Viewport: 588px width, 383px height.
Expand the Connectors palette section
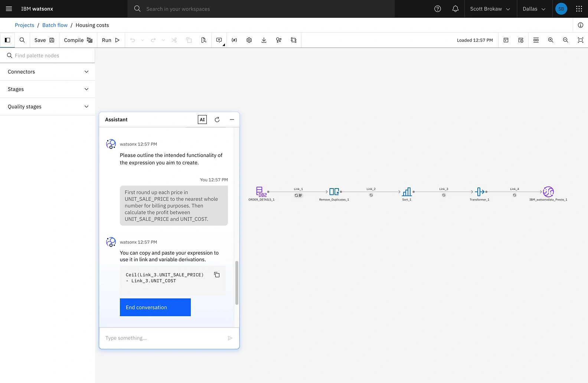point(48,72)
